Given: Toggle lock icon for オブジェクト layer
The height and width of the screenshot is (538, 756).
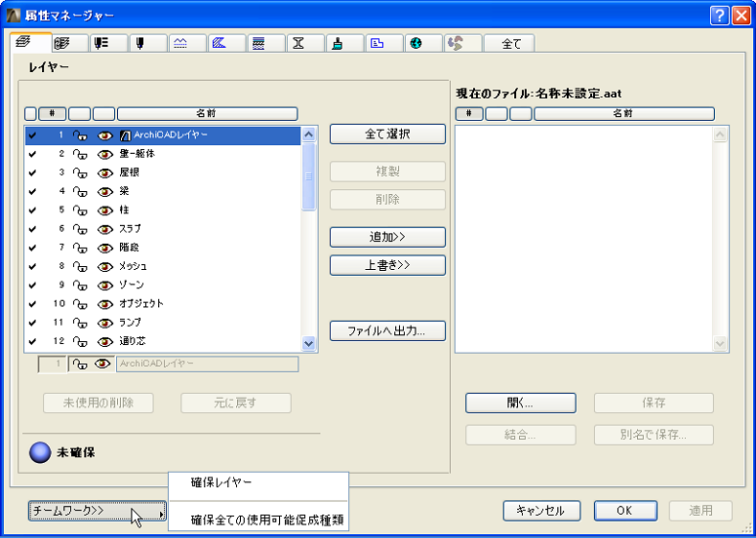Looking at the screenshot, I should (80, 305).
